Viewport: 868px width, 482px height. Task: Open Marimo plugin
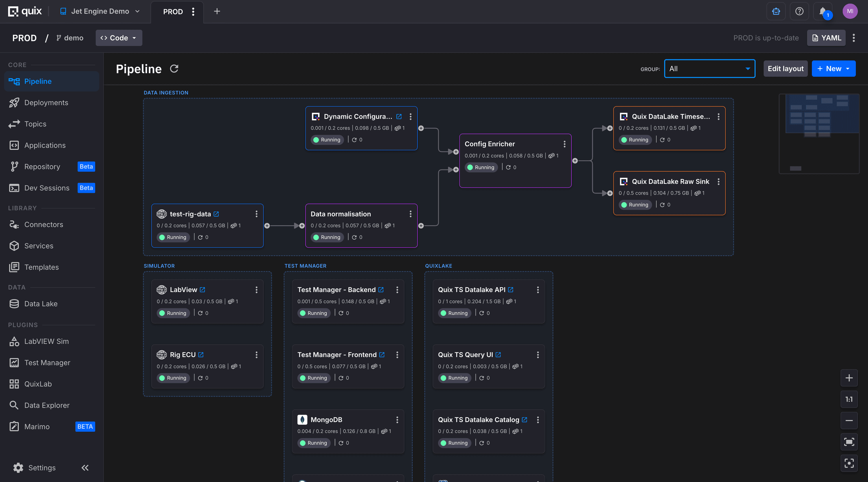(x=52, y=427)
